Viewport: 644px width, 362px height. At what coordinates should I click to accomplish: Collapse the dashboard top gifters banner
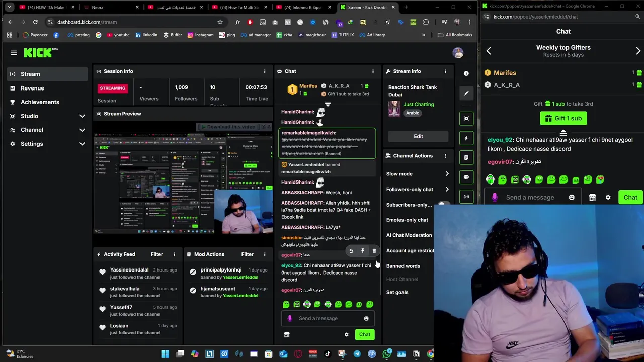(x=328, y=104)
